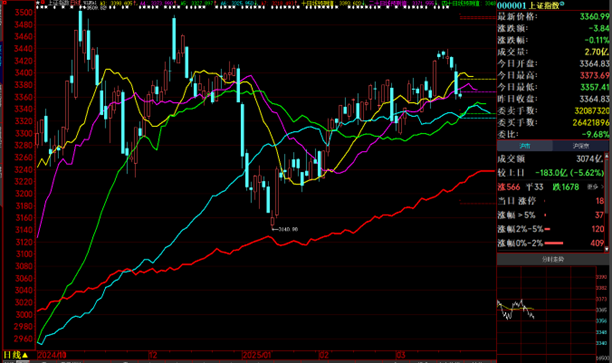
Task: Switch to the 沪深京 tab
Action: (x=580, y=146)
